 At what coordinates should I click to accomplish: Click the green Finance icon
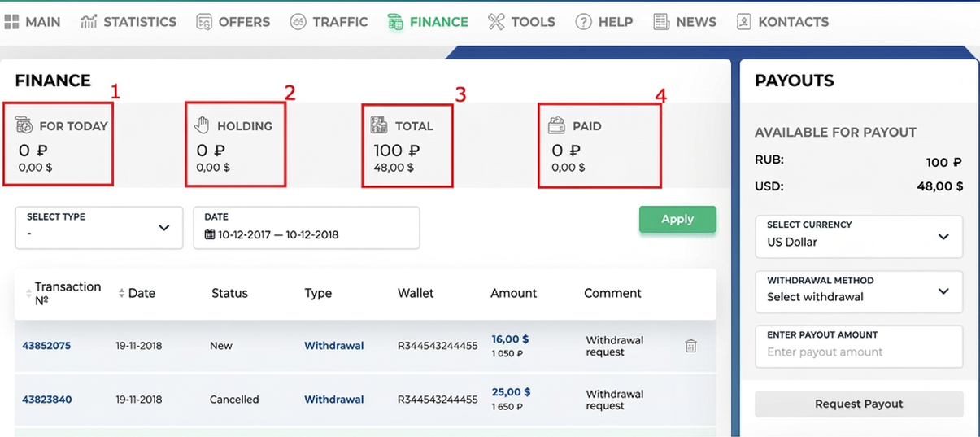[395, 22]
